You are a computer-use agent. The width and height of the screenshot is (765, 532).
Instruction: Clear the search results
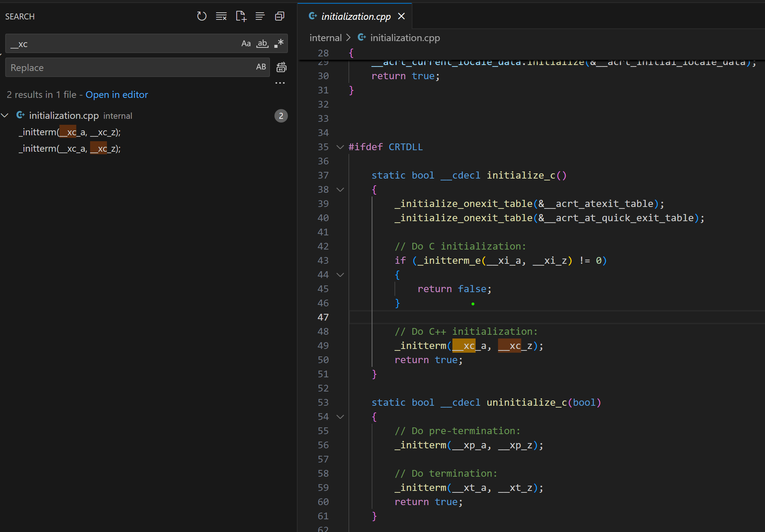pos(221,16)
